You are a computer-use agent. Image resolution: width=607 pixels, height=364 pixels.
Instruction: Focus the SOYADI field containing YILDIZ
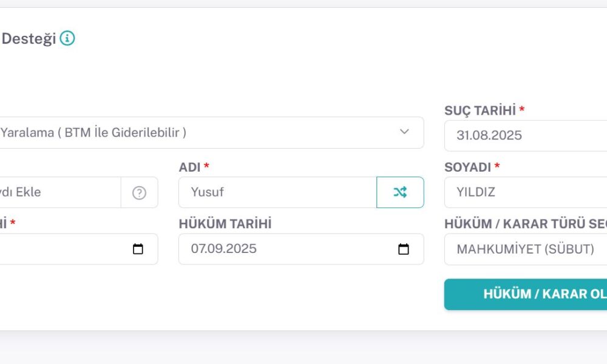526,192
